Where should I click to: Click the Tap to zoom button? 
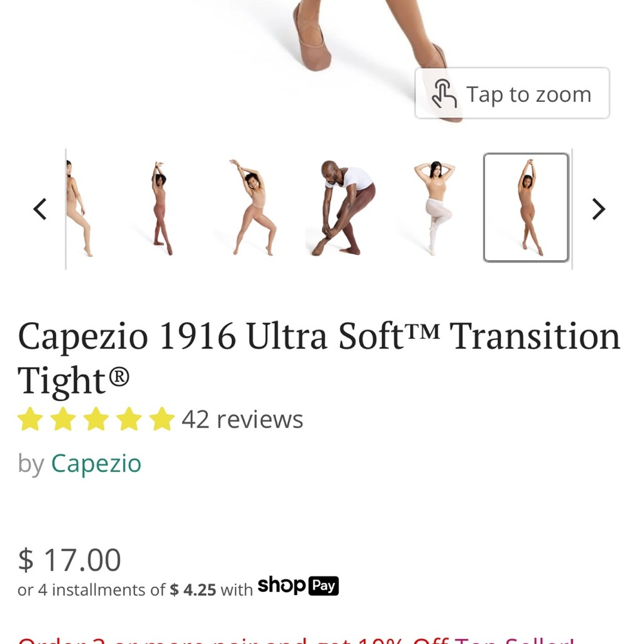click(512, 94)
